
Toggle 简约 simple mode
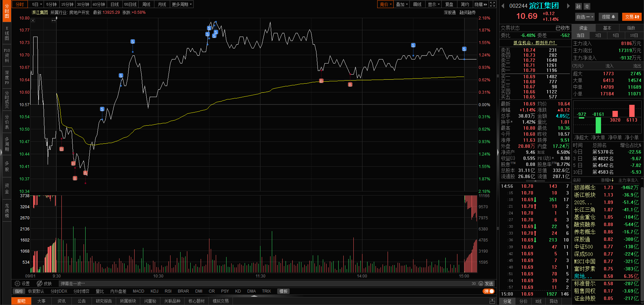(x=465, y=4)
